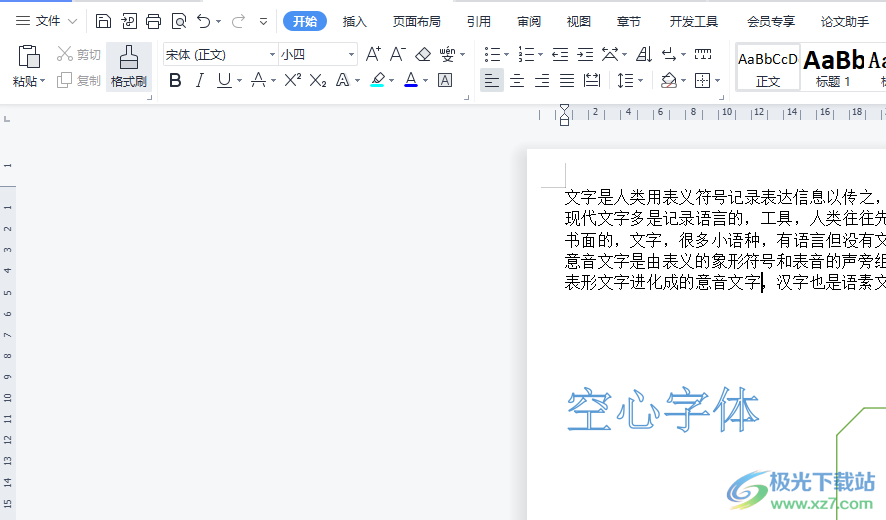
Task: Apply the highlight color marker
Action: 377,80
